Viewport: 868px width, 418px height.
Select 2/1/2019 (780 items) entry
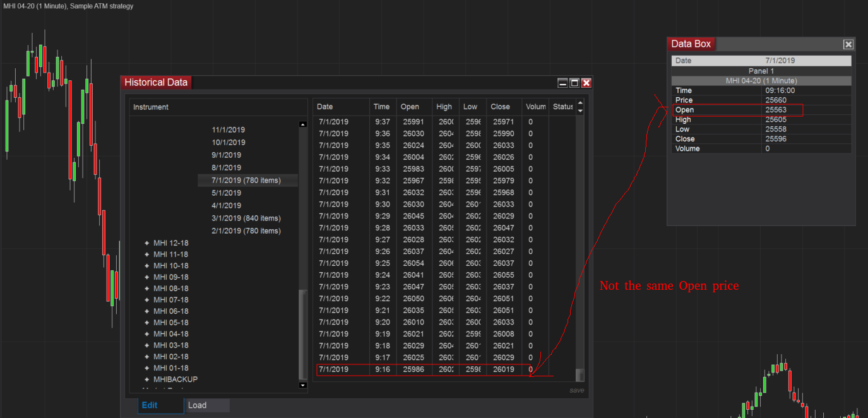tap(246, 230)
